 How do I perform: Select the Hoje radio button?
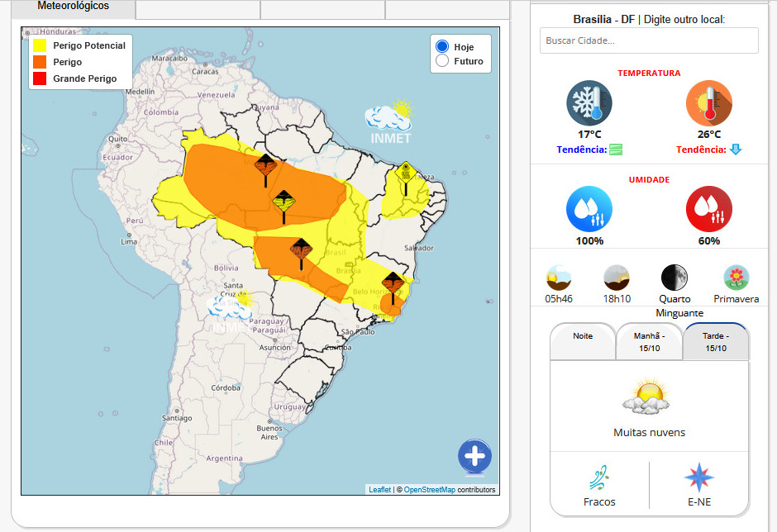coord(442,47)
